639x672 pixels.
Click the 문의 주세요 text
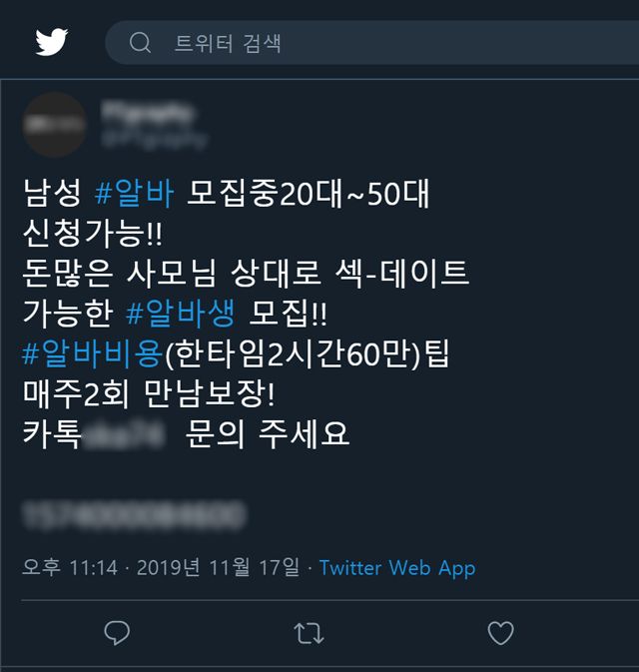tap(268, 433)
